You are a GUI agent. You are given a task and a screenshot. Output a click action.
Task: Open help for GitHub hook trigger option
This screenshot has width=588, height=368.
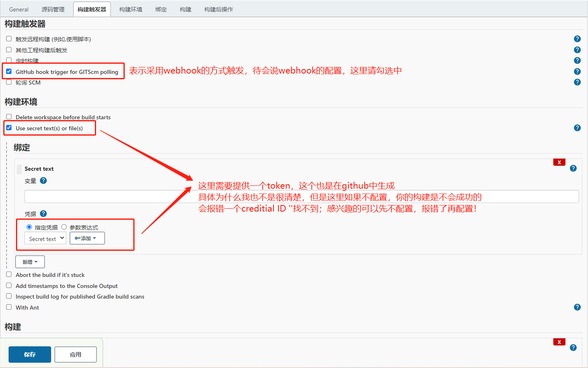coord(577,71)
